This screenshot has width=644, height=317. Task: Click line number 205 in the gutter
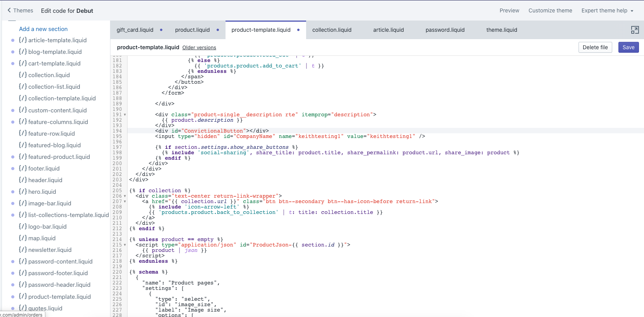tap(117, 191)
